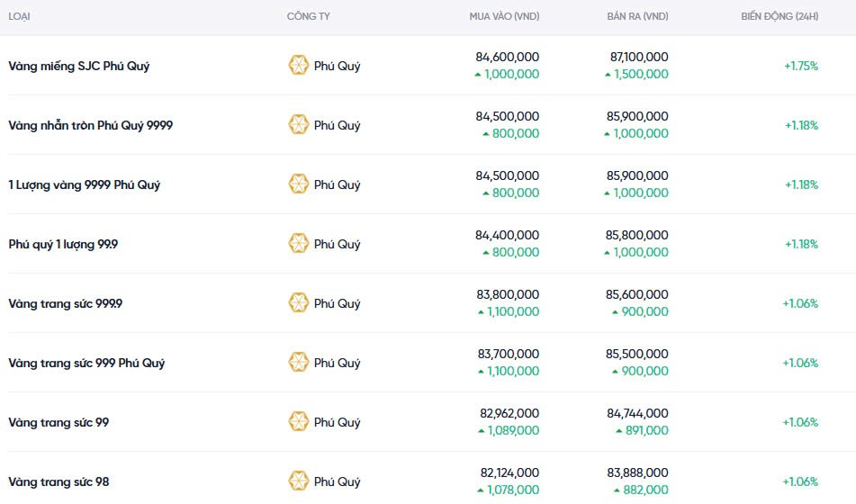The height and width of the screenshot is (504, 856).
Task: Click Phú Quý logo in Vàng trang sức 98 row
Action: [298, 481]
